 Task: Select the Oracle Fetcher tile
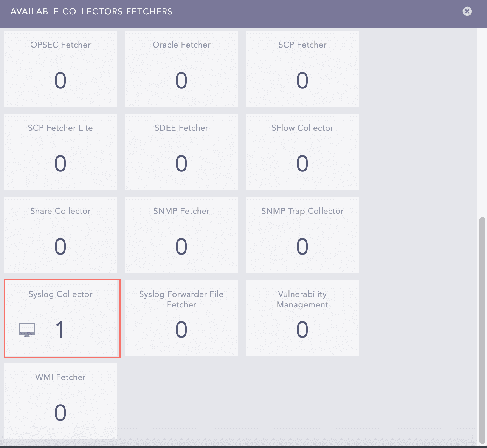point(181,69)
